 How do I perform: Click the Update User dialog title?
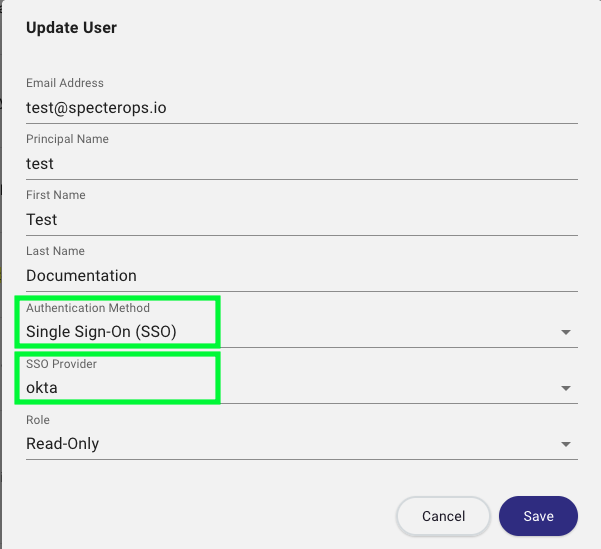click(71, 28)
